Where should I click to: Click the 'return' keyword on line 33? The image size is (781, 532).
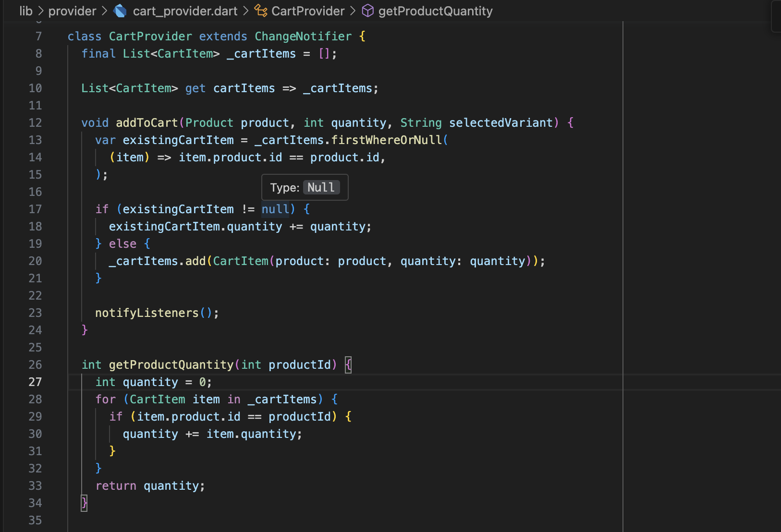[116, 486]
